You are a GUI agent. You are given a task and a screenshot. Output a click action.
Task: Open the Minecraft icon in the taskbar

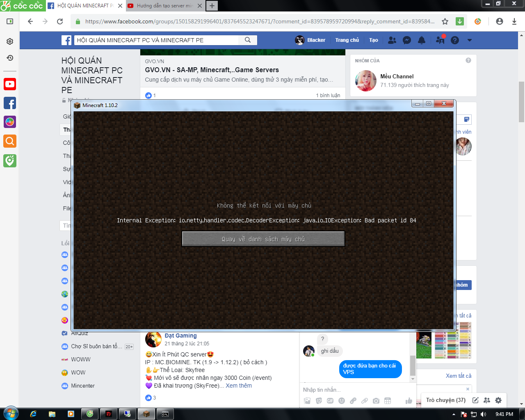click(x=146, y=414)
